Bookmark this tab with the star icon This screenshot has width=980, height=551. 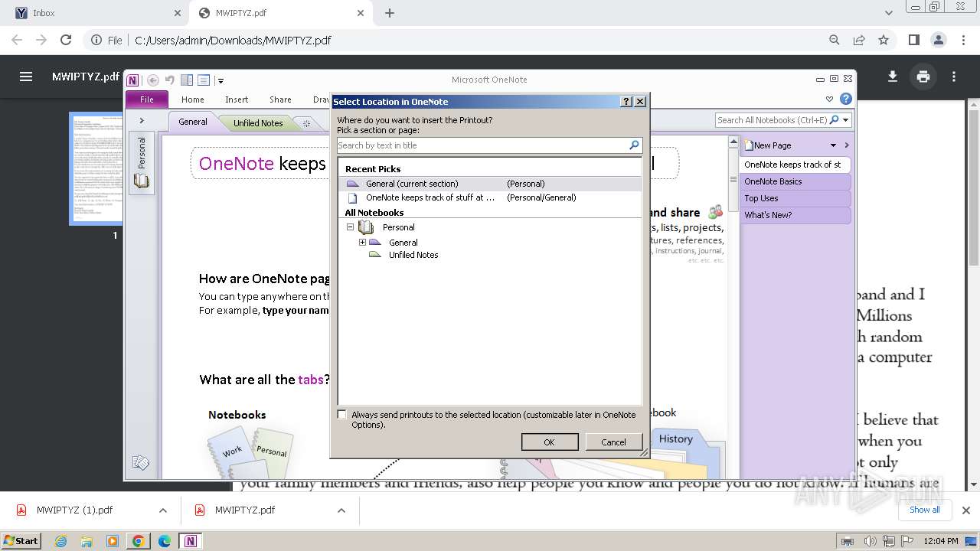[884, 40]
